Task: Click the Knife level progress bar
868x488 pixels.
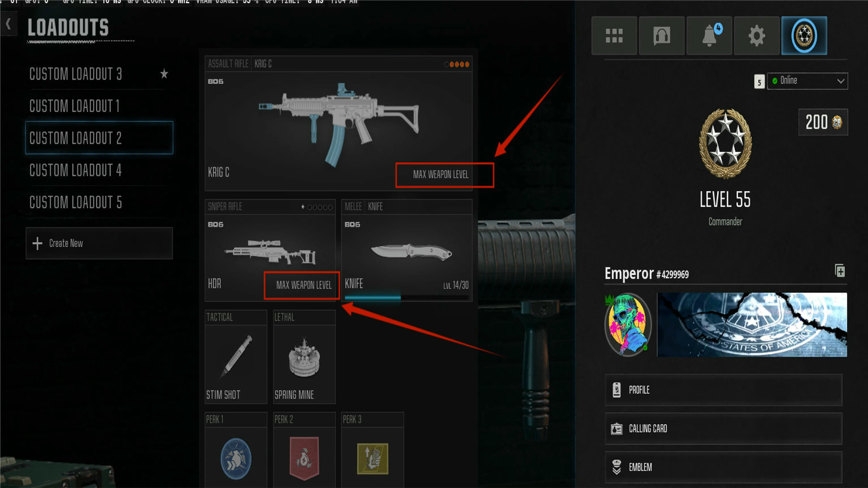Action: (x=406, y=298)
